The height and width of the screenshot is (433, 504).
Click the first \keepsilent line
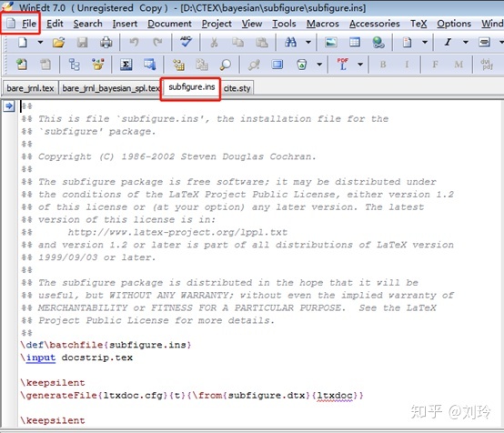[x=53, y=383]
